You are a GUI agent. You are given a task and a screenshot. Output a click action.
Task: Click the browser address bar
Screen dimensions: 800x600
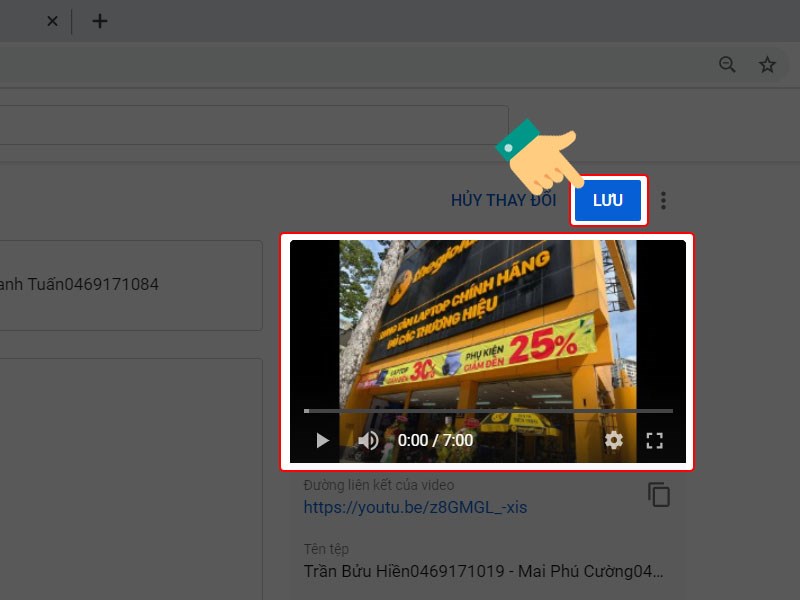click(x=350, y=65)
